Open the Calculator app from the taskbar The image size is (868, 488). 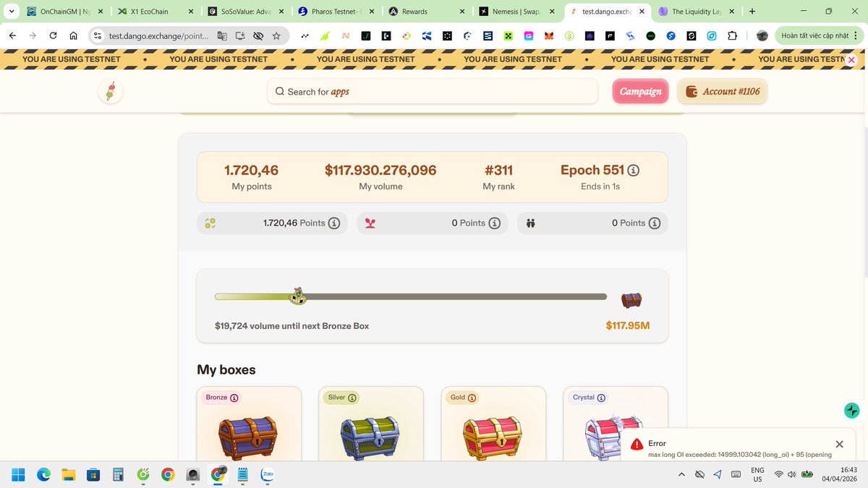[x=118, y=475]
